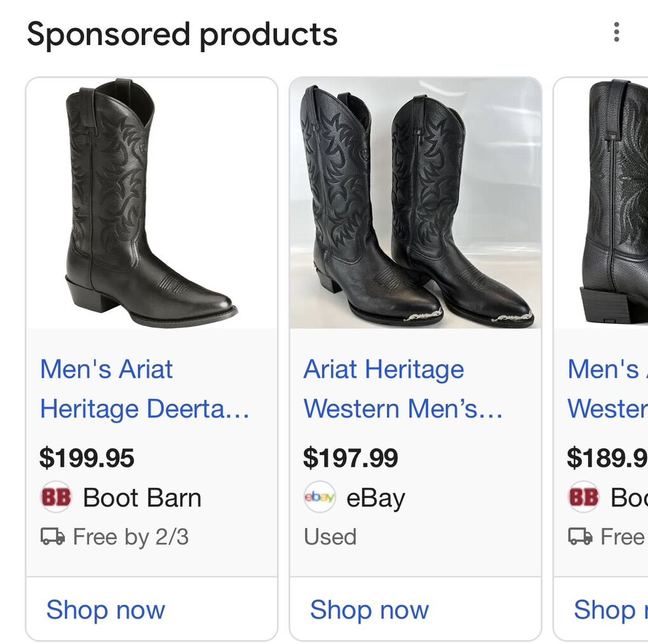Click Shop now under the Boot Barn listing

point(105,609)
